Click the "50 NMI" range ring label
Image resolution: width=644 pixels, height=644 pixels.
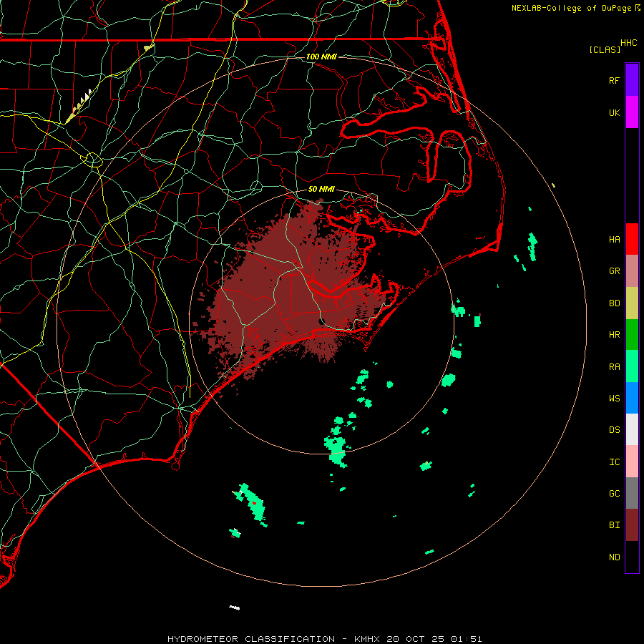pyautogui.click(x=321, y=189)
